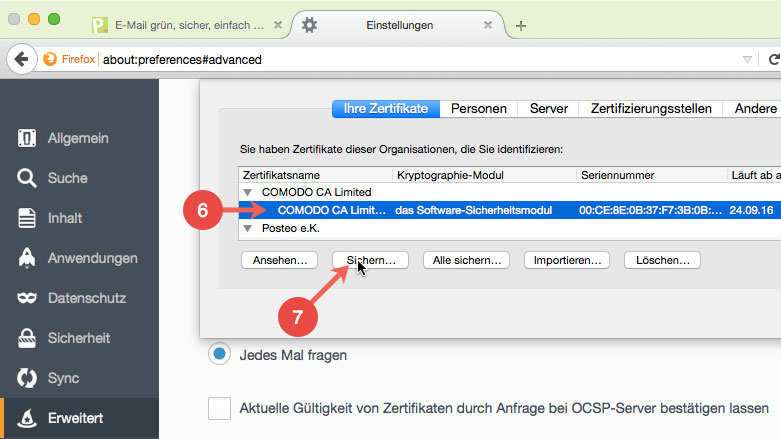
Task: Select the Erweitert wizard hat icon
Action: pos(27,418)
